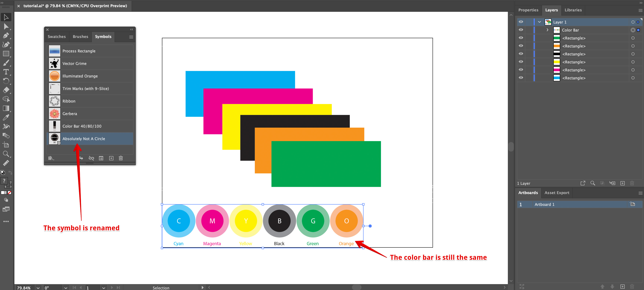The image size is (644, 290).
Task: Click Break Link to Symbol icon
Action: (x=91, y=158)
